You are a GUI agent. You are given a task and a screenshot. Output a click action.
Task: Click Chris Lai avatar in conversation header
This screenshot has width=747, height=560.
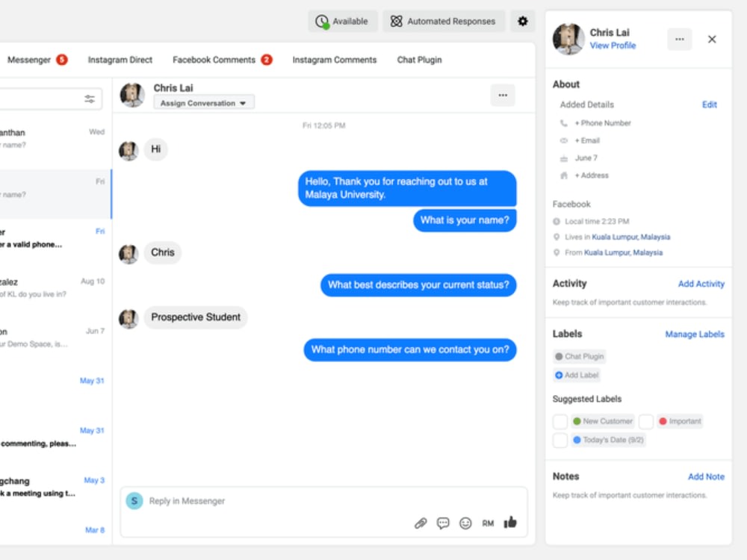point(132,95)
